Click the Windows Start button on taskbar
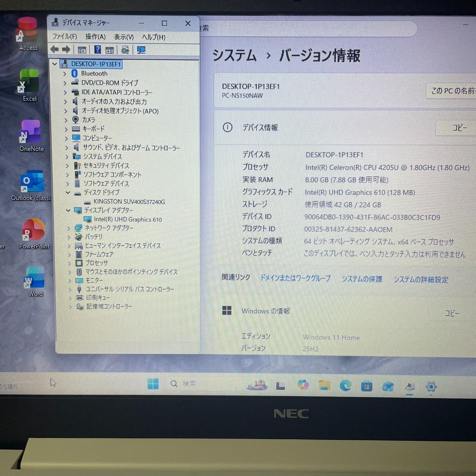This screenshot has height=476, width=476. coord(153,384)
